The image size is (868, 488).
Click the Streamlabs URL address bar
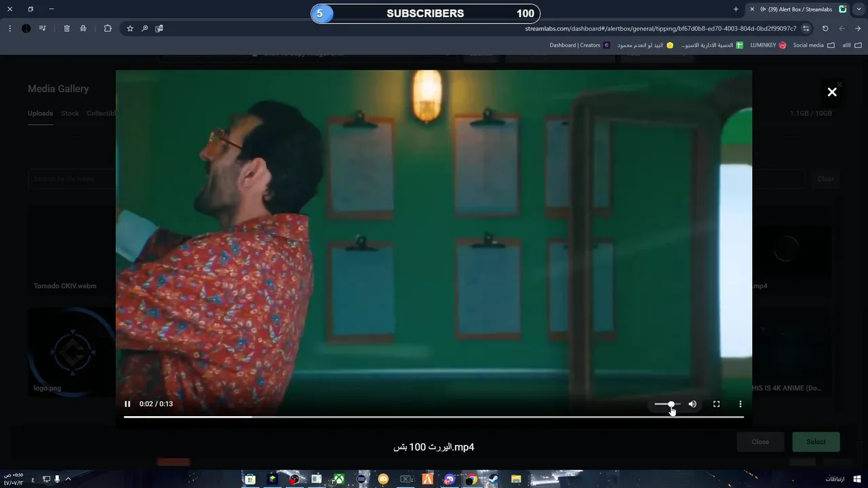660,28
